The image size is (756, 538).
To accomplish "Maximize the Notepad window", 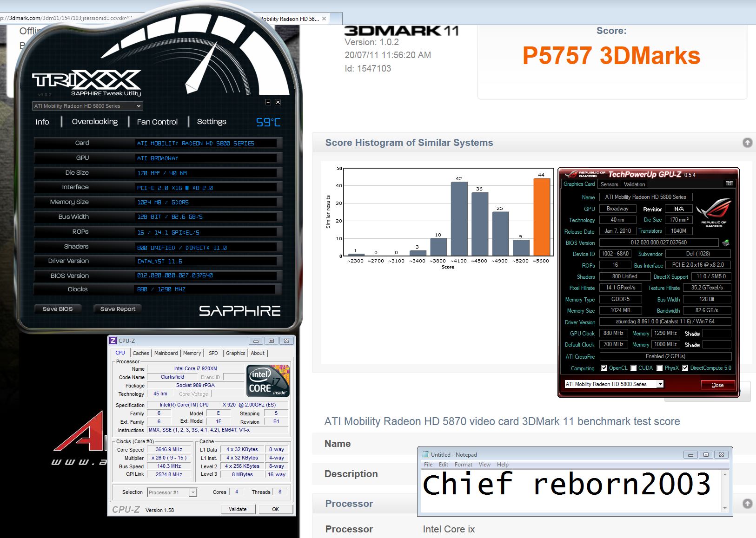I will point(706,454).
